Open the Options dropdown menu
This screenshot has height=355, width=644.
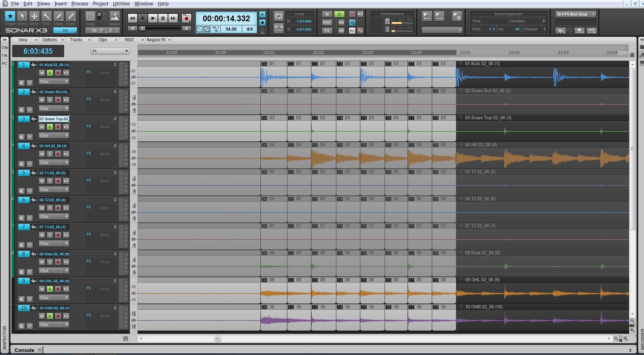[x=53, y=40]
